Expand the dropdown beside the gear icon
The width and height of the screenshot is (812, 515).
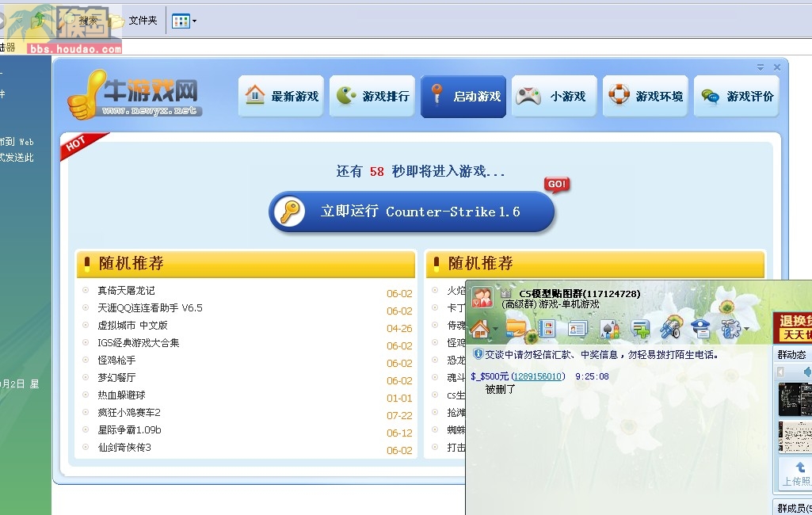pos(746,330)
